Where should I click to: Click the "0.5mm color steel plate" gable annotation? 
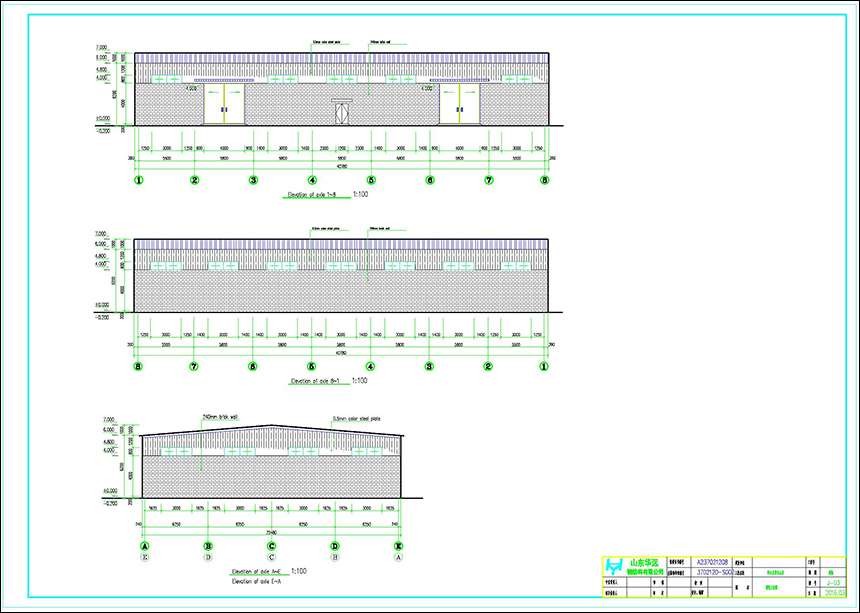[x=352, y=419]
